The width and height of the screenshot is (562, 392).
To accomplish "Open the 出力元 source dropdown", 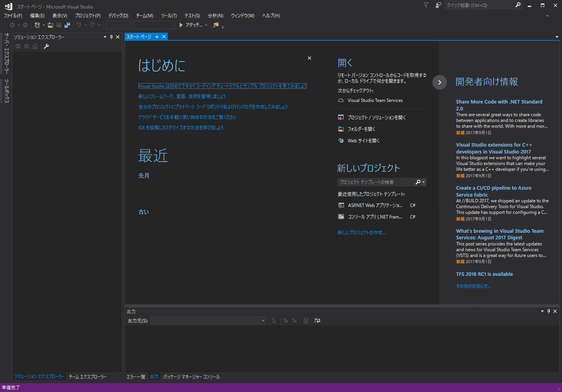I will [263, 320].
